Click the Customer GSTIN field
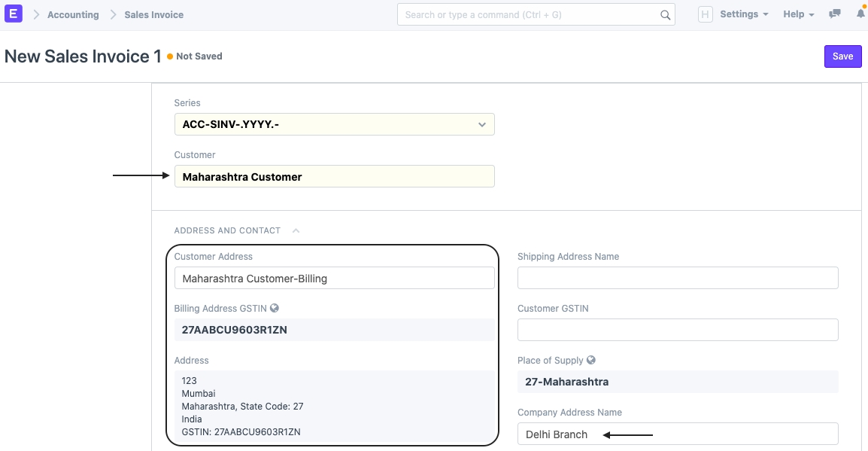Viewport: 868px width, 451px height. click(677, 330)
